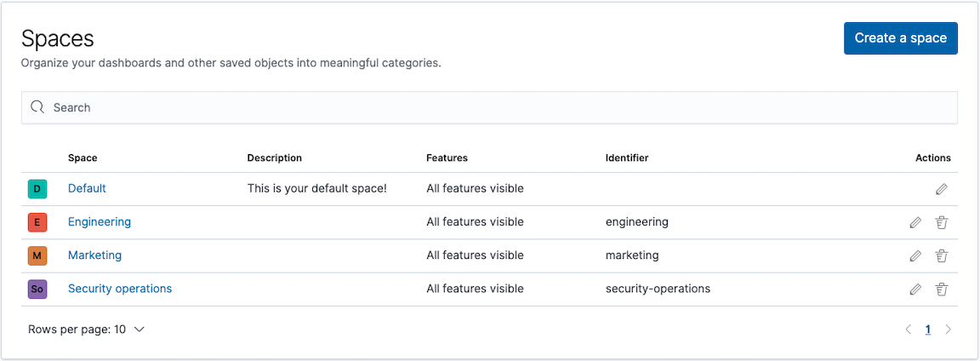Screen dimensions: 980x361
Task: Expand the Rows per page dropdown
Action: [x=86, y=329]
